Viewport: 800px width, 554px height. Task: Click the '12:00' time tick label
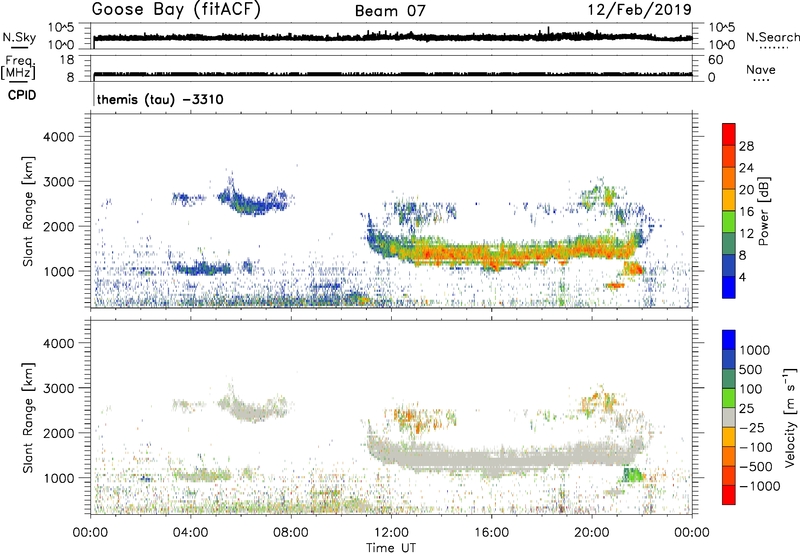pyautogui.click(x=391, y=533)
